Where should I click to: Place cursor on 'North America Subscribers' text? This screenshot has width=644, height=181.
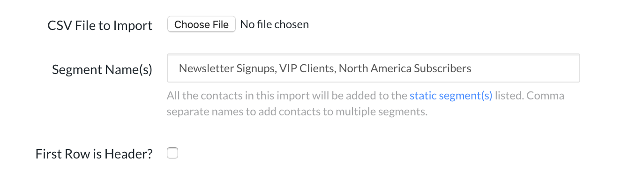click(405, 68)
